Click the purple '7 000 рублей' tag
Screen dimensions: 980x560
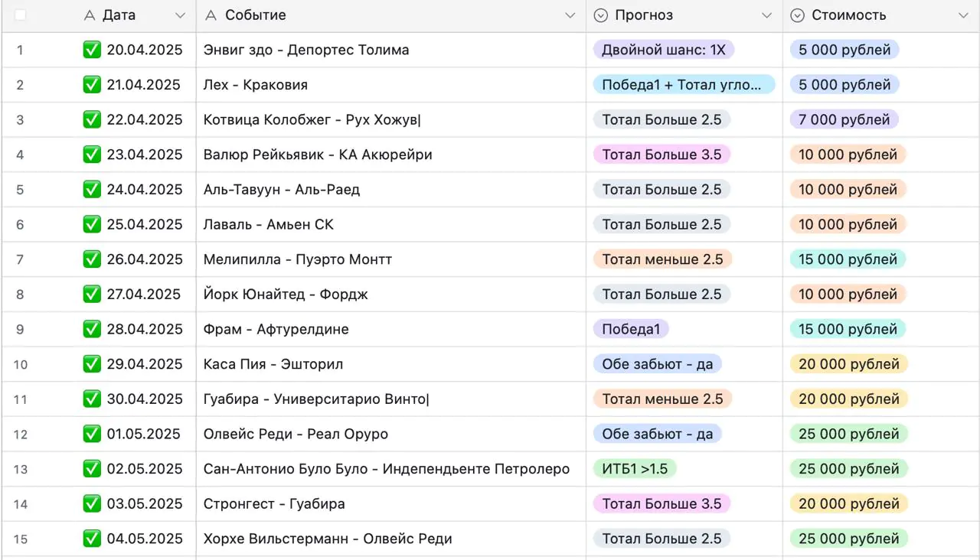tap(844, 120)
